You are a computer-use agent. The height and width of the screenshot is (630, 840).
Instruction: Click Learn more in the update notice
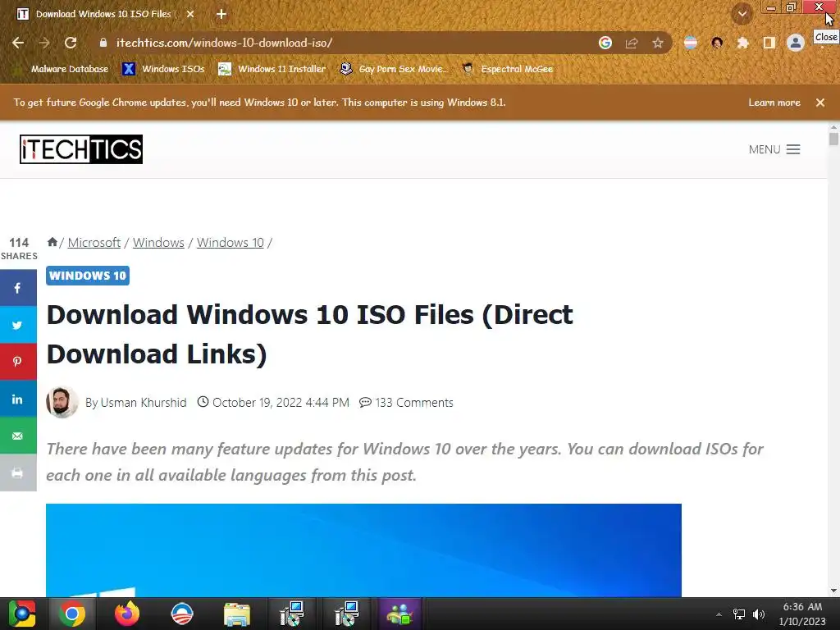(774, 103)
